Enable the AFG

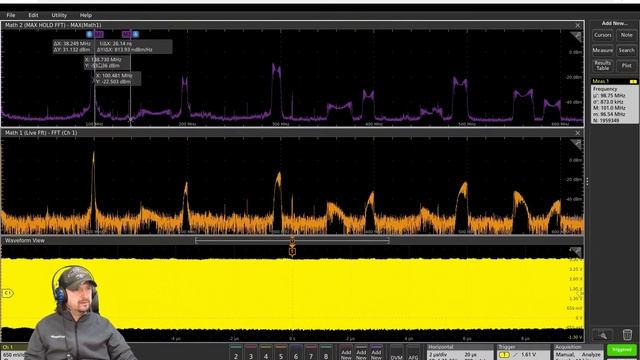click(413, 353)
